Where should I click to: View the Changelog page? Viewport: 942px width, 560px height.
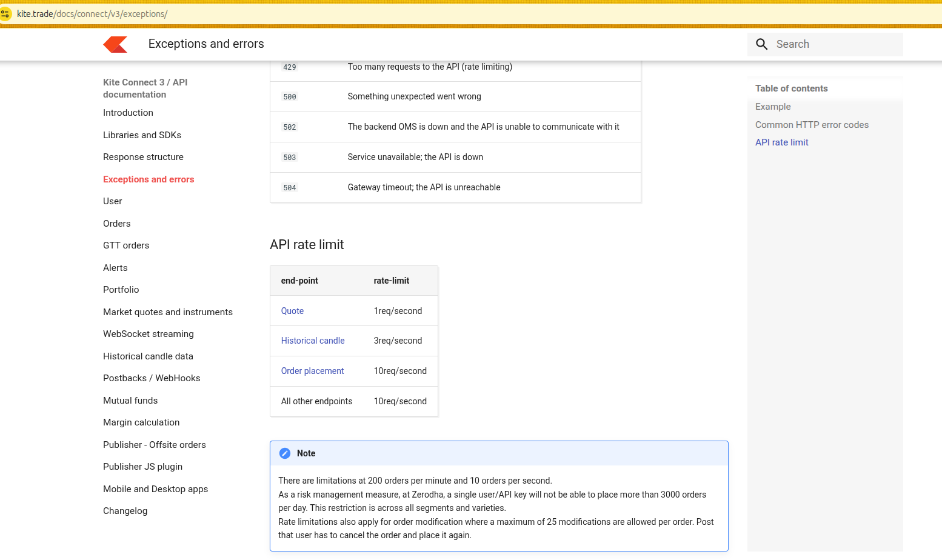point(125,511)
